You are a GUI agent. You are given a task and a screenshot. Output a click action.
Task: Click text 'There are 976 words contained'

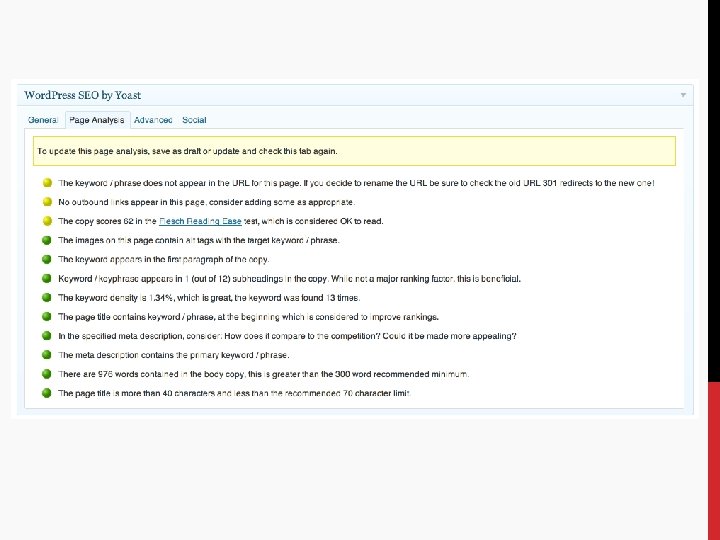point(118,374)
